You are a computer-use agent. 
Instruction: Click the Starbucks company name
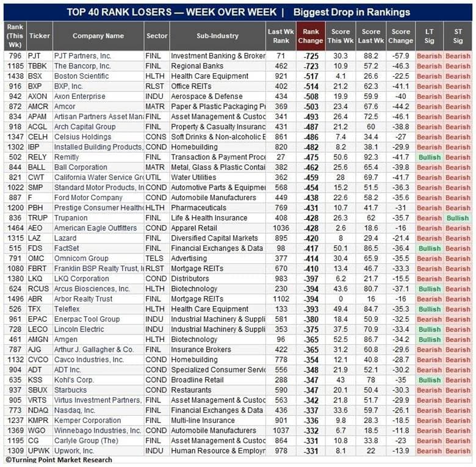coord(70,390)
